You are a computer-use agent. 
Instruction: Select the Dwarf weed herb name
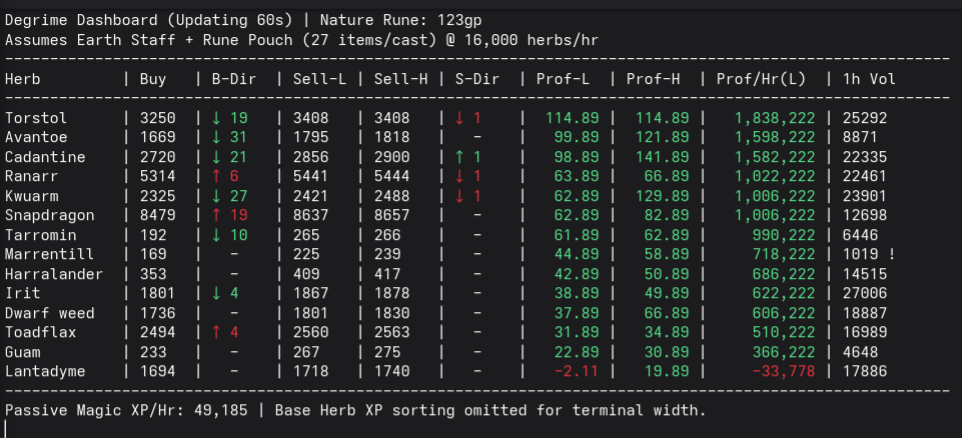click(x=50, y=313)
